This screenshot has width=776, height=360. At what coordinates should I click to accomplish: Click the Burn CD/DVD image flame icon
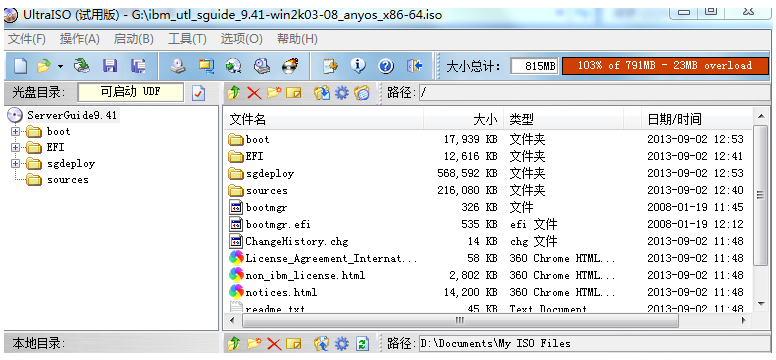(290, 65)
